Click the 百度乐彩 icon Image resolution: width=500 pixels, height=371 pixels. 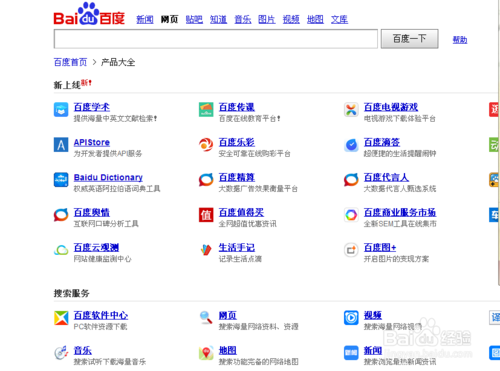tap(206, 145)
